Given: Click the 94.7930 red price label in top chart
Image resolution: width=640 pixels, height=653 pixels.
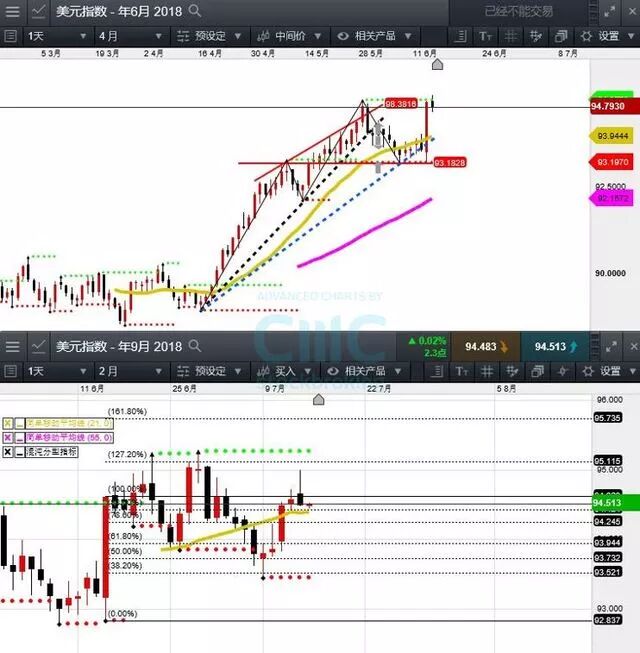Looking at the screenshot, I should click(x=615, y=106).
